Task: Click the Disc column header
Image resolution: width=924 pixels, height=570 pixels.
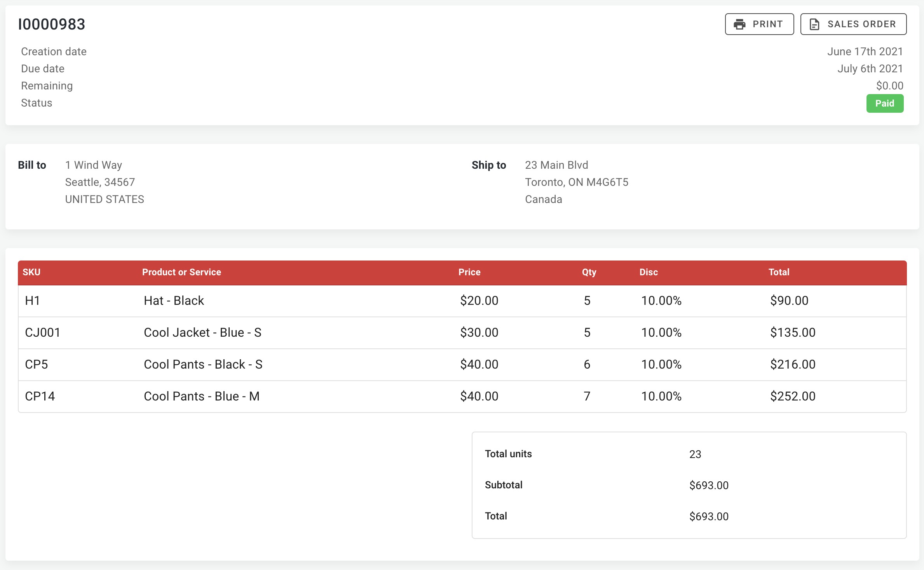Action: pyautogui.click(x=648, y=272)
